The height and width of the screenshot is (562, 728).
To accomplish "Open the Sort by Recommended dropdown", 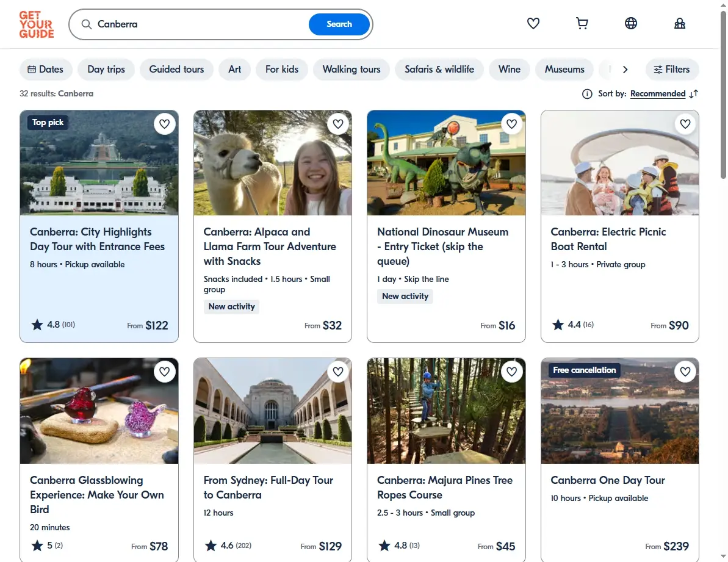I will tap(657, 94).
